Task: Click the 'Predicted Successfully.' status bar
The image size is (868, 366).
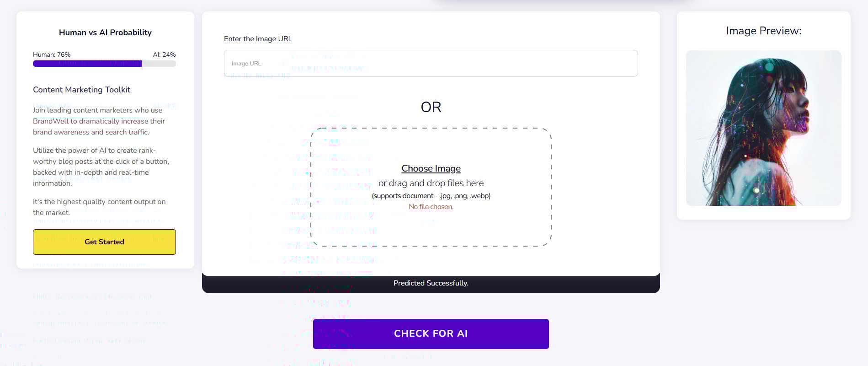Action: point(431,283)
